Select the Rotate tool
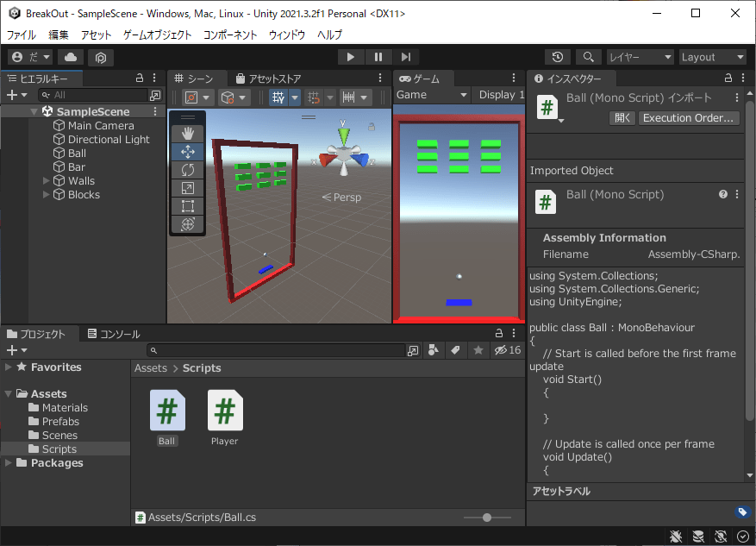 pos(188,170)
